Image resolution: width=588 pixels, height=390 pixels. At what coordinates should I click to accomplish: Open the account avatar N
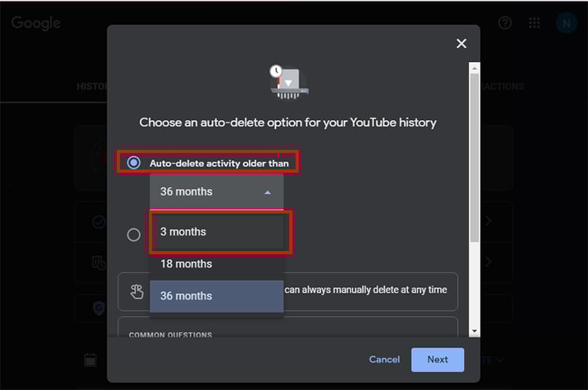pyautogui.click(x=565, y=23)
